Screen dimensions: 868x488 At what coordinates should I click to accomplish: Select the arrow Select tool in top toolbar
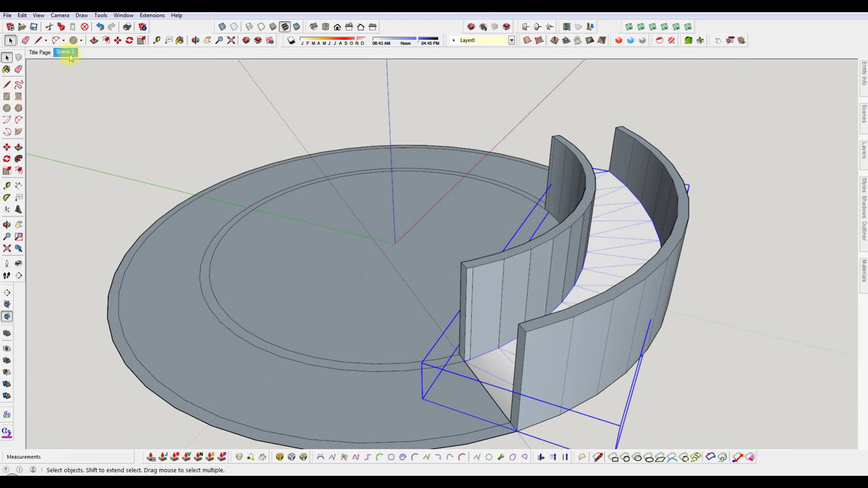tap(10, 41)
